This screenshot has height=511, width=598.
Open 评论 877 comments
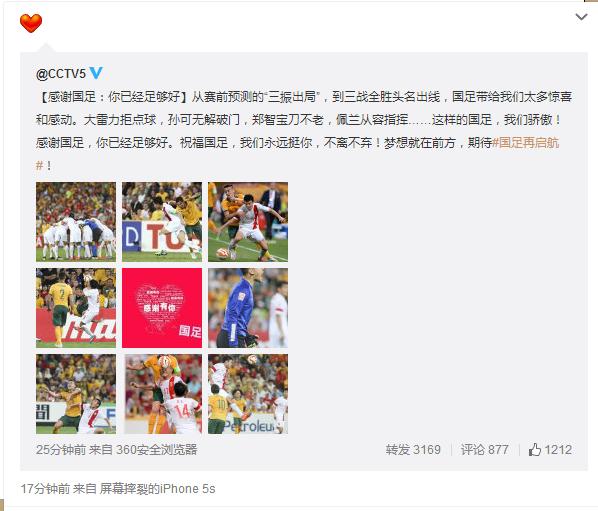coord(484,450)
